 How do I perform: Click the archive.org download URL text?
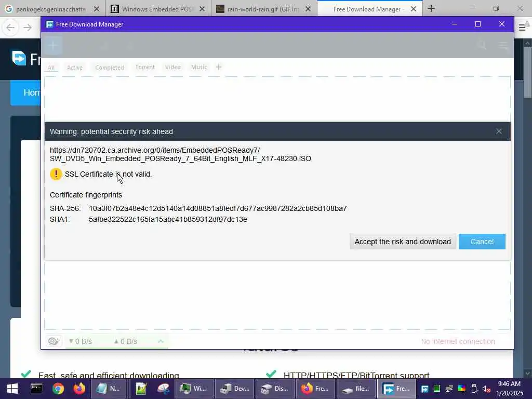tap(180, 154)
